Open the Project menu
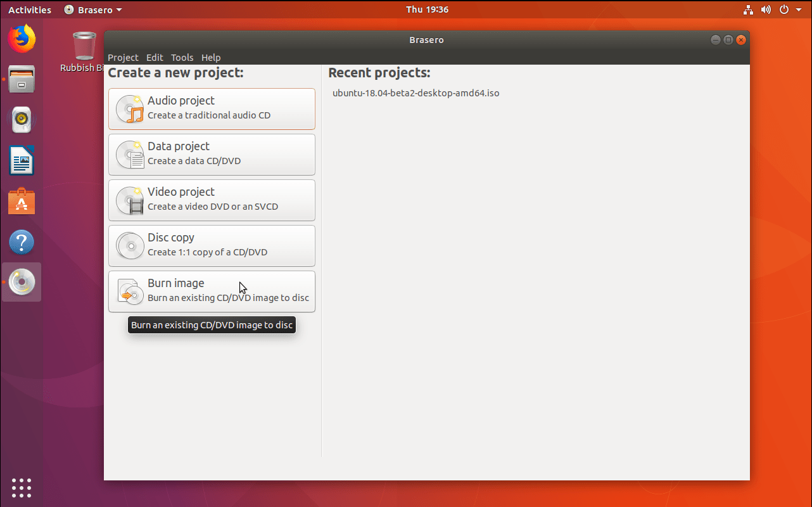 123,57
